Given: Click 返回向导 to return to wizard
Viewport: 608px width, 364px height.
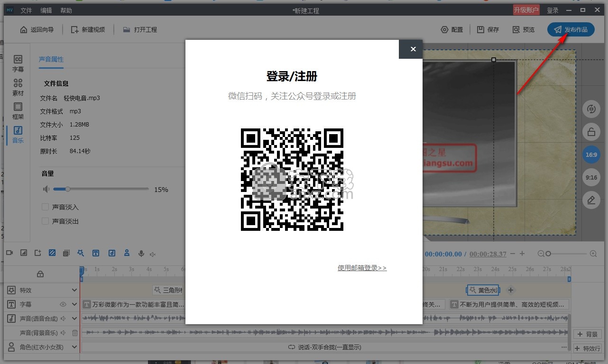Looking at the screenshot, I should [36, 29].
